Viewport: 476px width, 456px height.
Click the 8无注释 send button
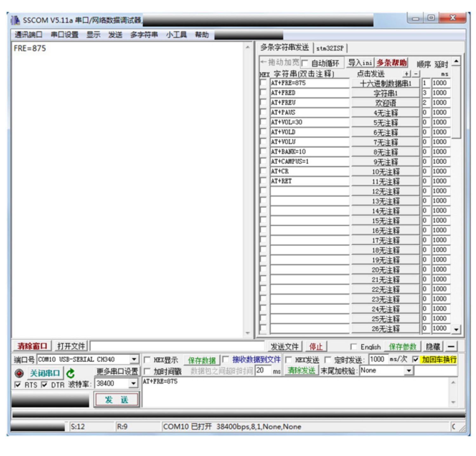[x=385, y=152]
